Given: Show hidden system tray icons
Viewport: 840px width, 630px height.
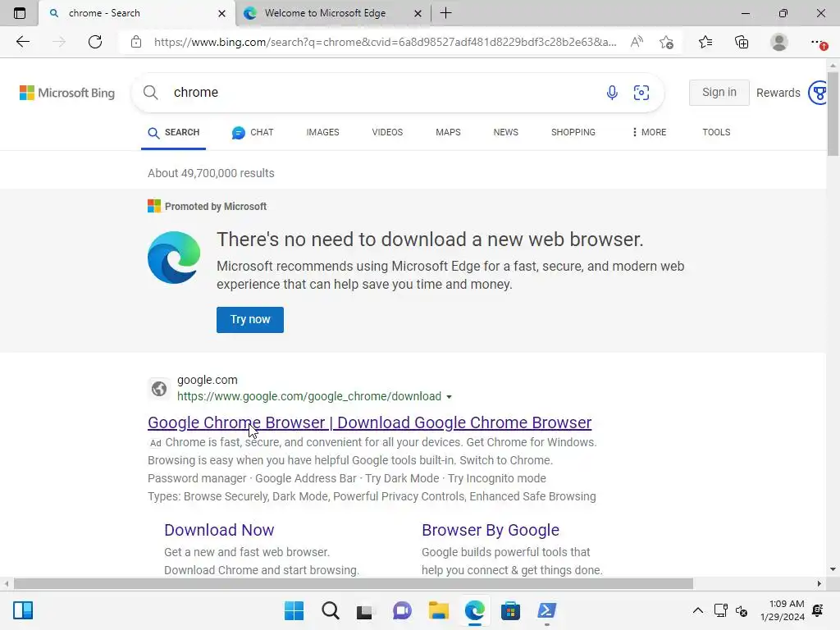Looking at the screenshot, I should [697, 610].
